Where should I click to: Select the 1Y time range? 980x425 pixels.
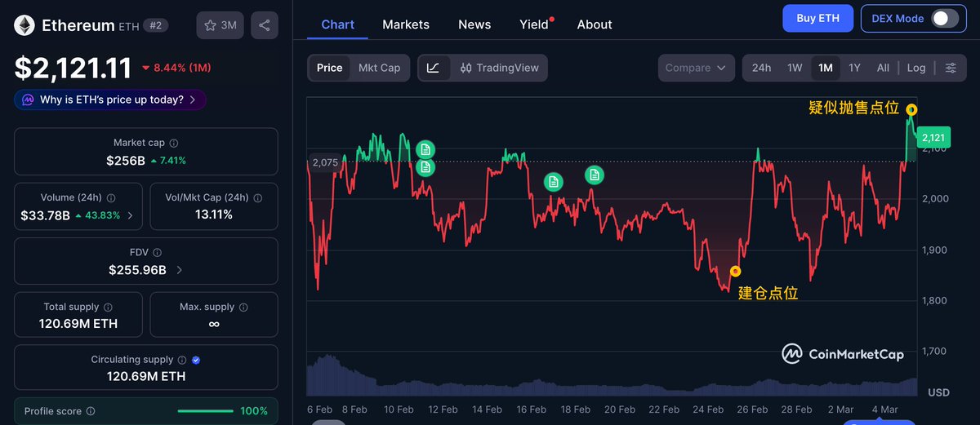(x=854, y=68)
